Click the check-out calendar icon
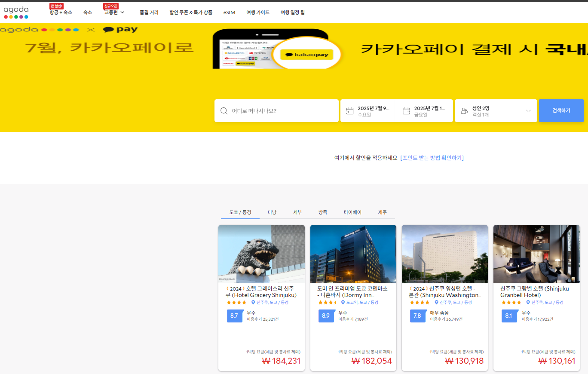Screen dimensions: 588x374 click(406, 111)
